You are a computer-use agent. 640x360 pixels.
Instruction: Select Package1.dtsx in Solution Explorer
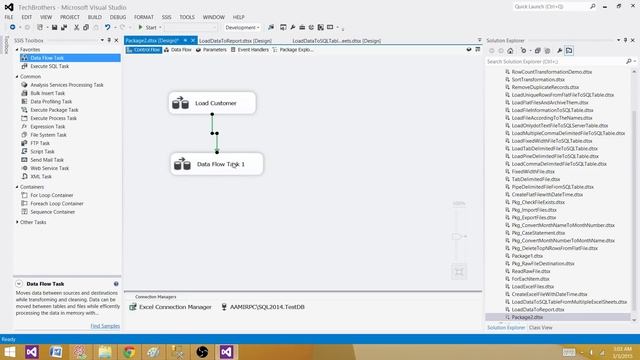tap(527, 256)
